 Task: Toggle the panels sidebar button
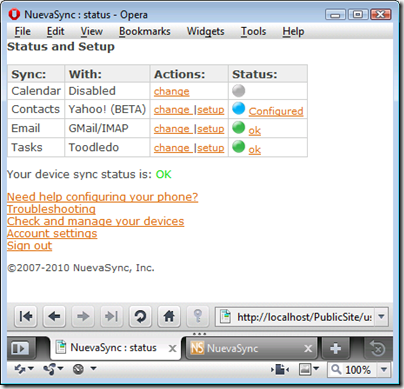pyautogui.click(x=20, y=348)
